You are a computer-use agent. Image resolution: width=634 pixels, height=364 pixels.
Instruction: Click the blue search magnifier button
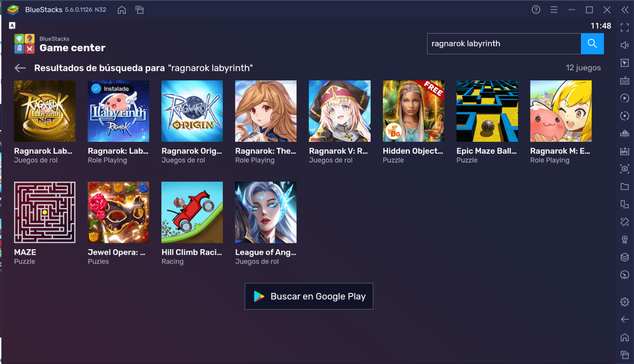(x=592, y=44)
